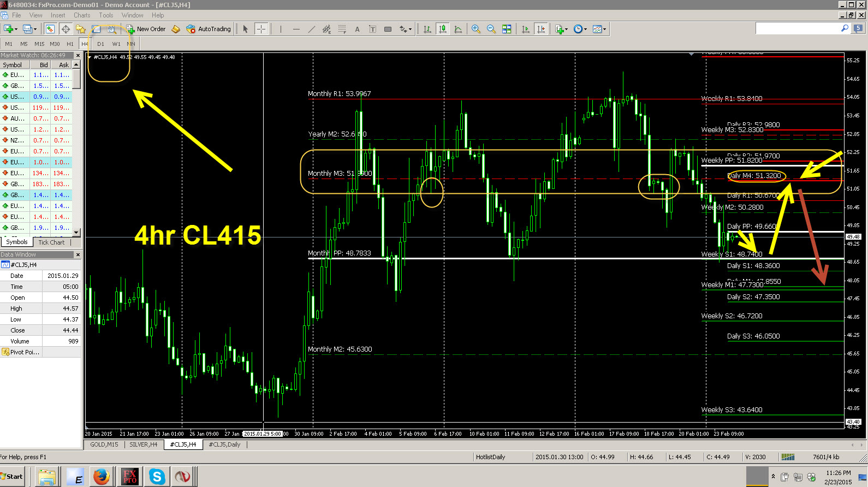This screenshot has width=868, height=487.
Task: Toggle Chart Shift from right border
Action: click(541, 29)
